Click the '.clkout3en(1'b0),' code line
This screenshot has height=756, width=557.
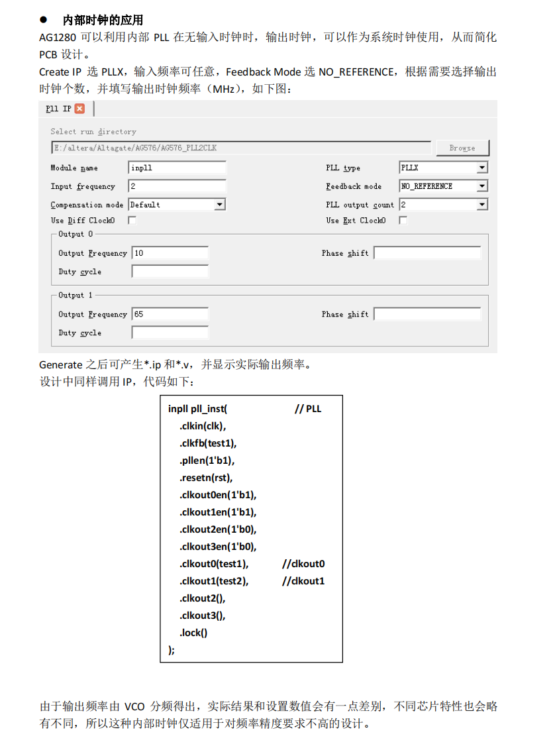(218, 547)
